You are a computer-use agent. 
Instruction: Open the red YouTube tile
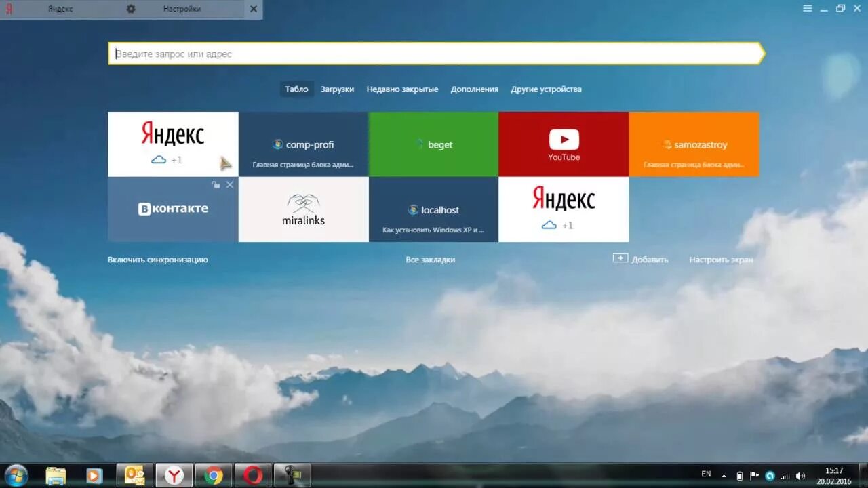pyautogui.click(x=564, y=144)
